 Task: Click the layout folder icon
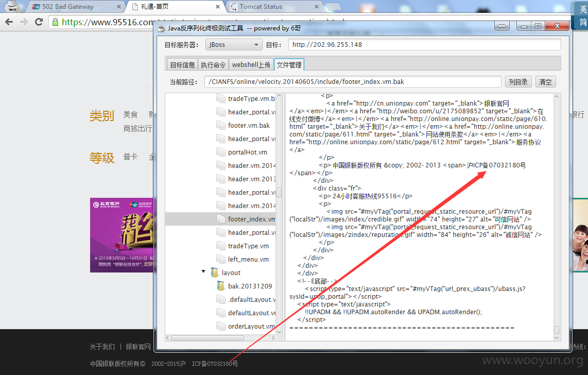(215, 272)
